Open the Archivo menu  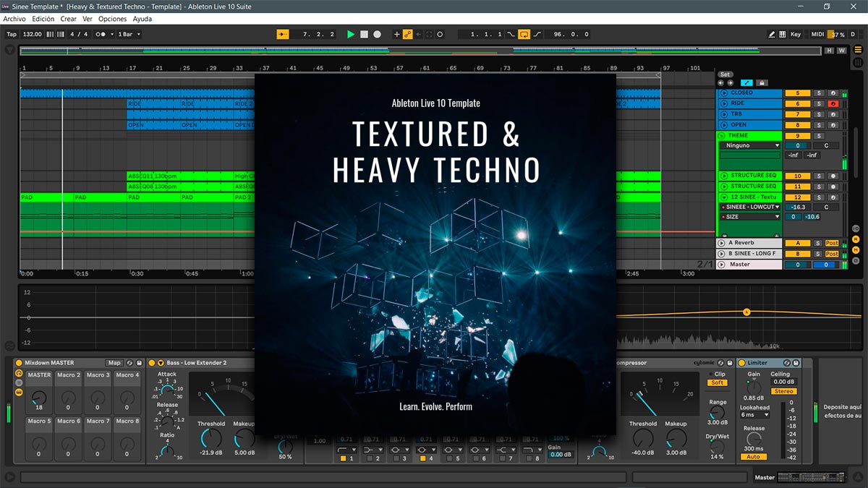click(14, 19)
